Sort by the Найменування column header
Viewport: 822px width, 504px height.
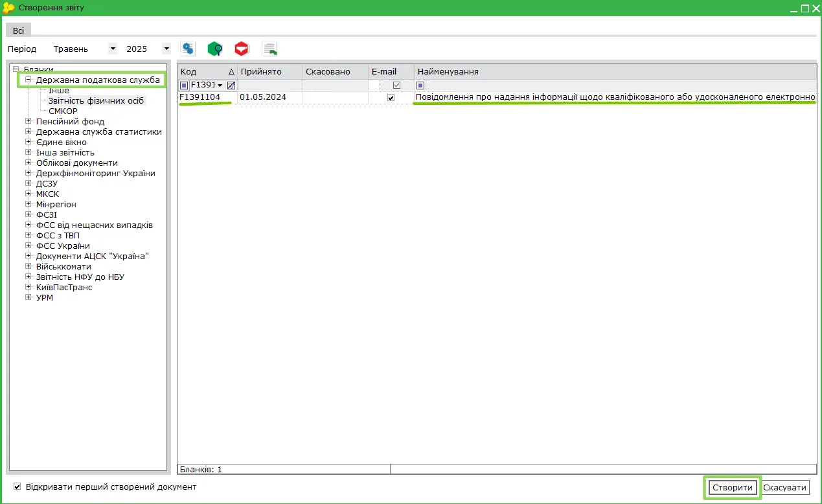click(x=615, y=71)
